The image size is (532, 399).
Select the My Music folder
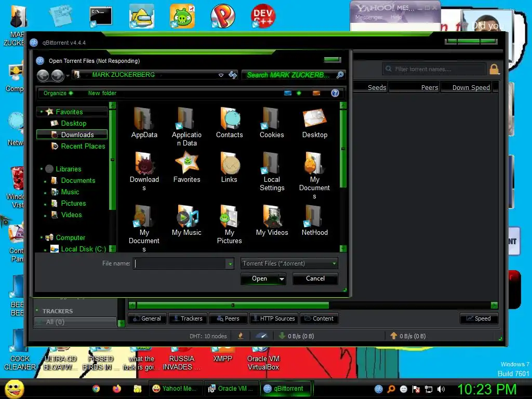(187, 220)
